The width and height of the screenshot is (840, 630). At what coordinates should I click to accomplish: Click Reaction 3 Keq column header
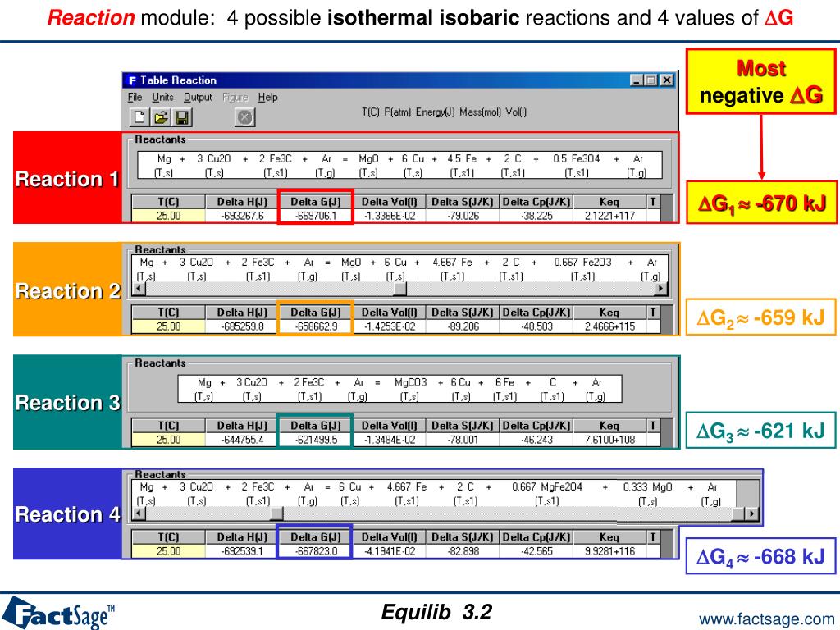coord(609,426)
